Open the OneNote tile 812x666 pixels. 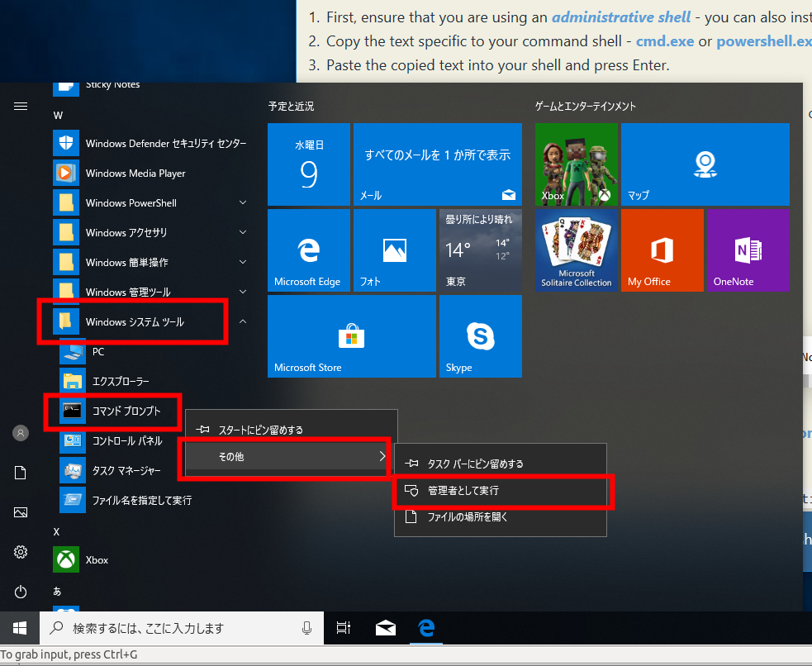coord(748,250)
